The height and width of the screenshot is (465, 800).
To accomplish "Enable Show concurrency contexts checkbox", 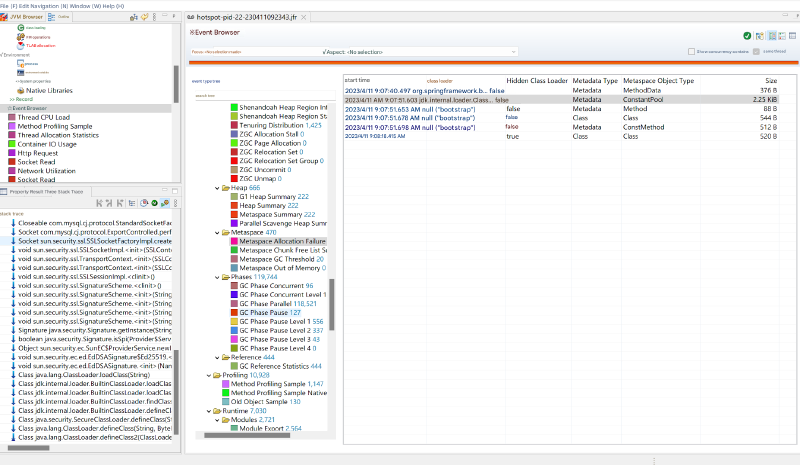I will (x=691, y=52).
